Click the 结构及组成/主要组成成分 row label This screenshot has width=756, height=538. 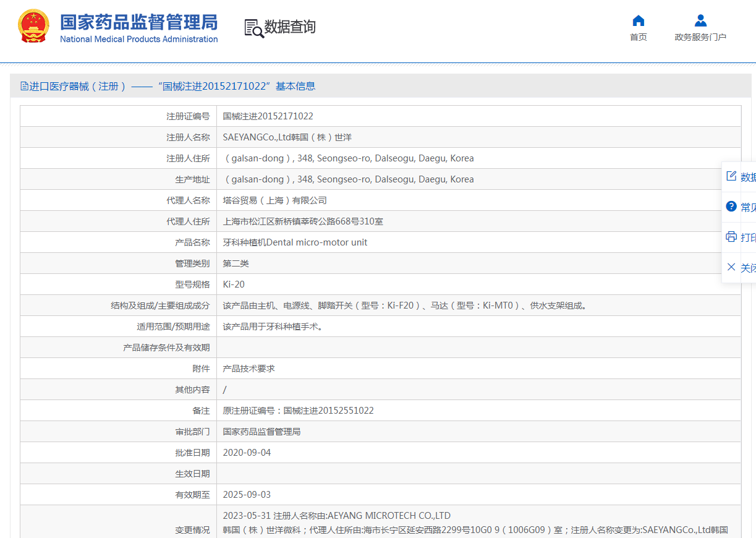(160, 305)
